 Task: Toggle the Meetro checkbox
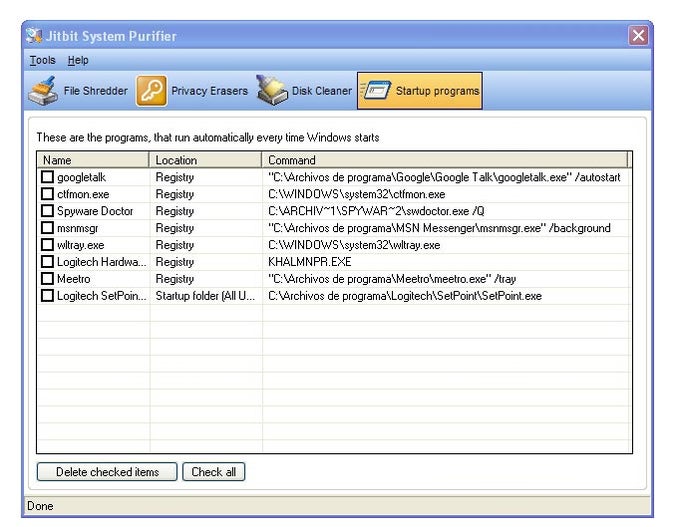click(x=47, y=278)
